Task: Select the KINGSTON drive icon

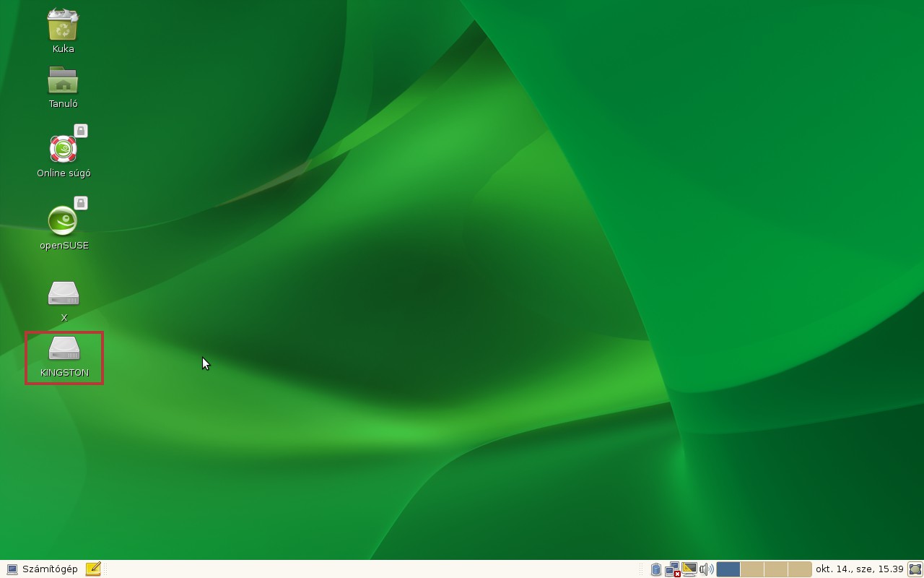Action: click(x=64, y=349)
